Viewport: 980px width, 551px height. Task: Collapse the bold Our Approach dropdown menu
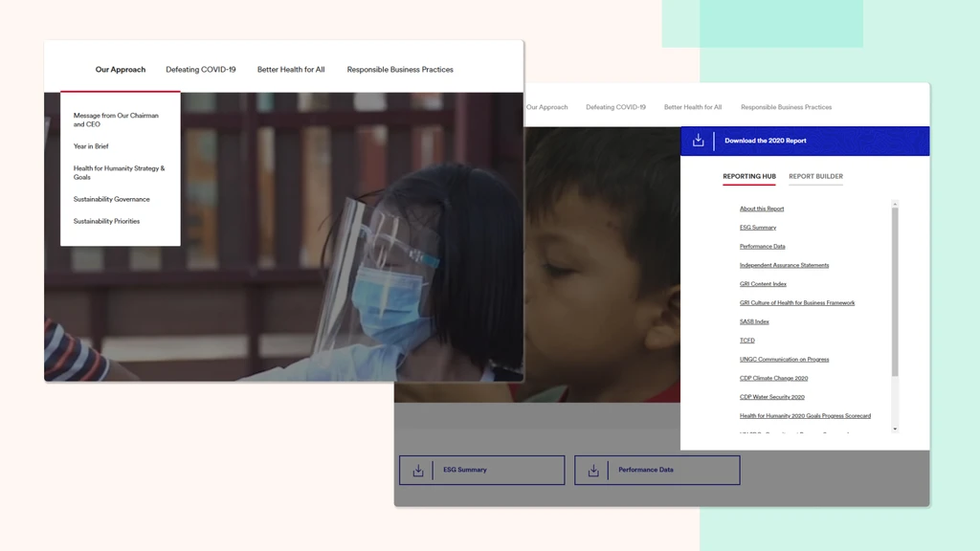coord(121,70)
